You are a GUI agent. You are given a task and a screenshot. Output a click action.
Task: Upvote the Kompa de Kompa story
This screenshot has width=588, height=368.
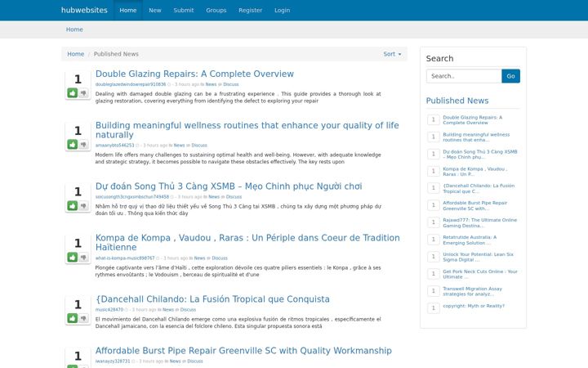click(73, 257)
